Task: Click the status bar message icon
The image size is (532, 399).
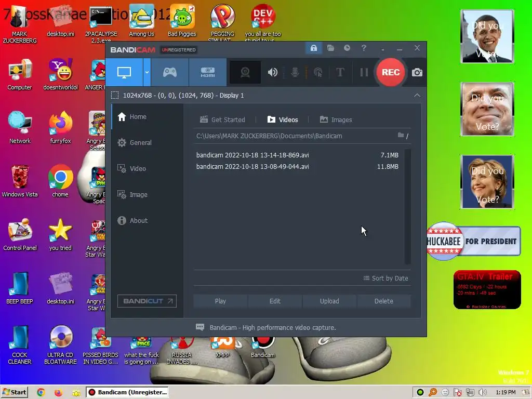Action: 200,327
